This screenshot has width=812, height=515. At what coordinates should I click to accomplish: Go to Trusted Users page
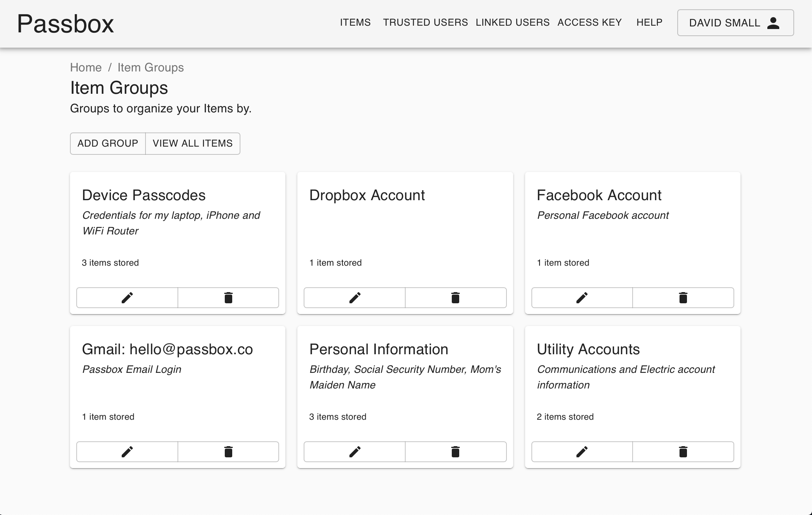[x=425, y=23]
